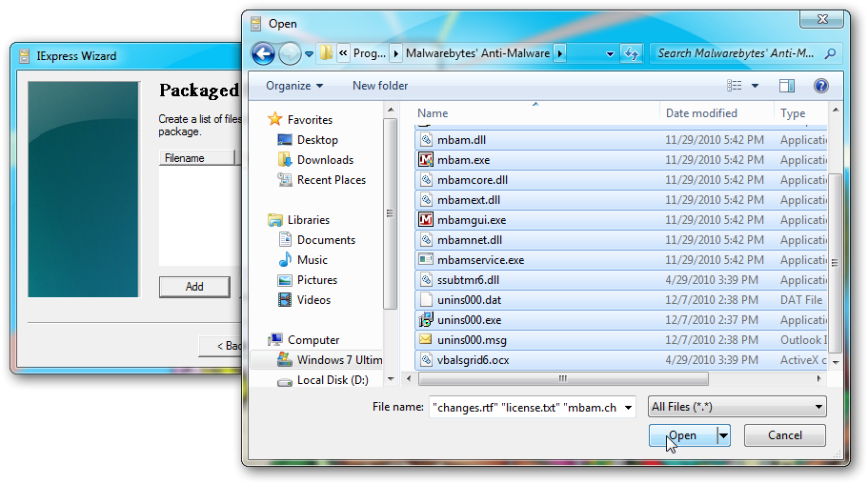868x484 pixels.
Task: Click the Cancel button
Action: [x=784, y=435]
